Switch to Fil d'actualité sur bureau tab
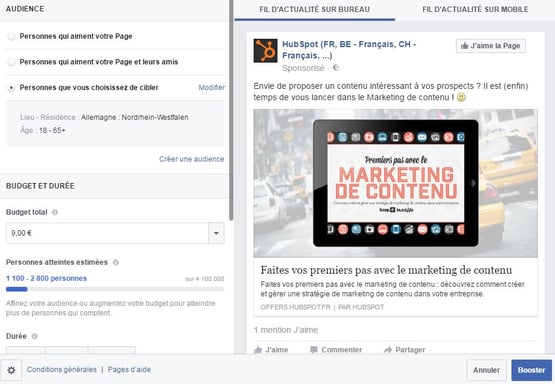 tap(315, 10)
